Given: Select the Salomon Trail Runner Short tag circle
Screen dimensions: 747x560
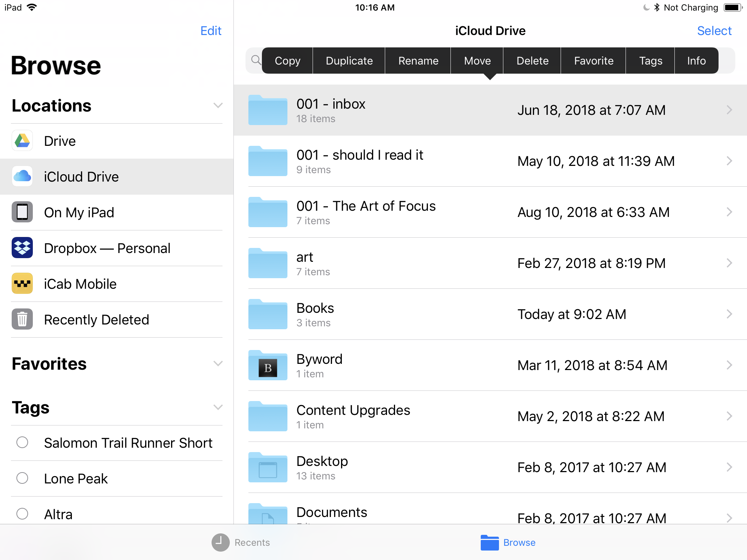Looking at the screenshot, I should click(x=22, y=443).
